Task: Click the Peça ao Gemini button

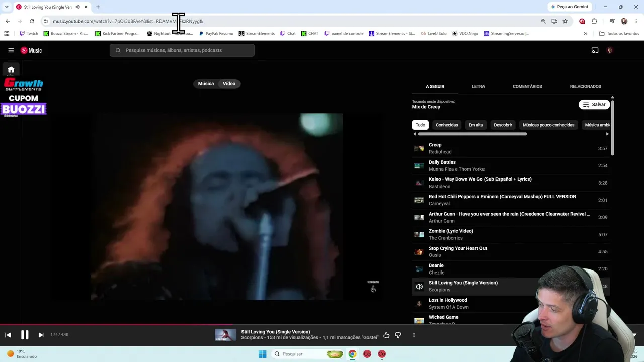Action: tap(569, 7)
